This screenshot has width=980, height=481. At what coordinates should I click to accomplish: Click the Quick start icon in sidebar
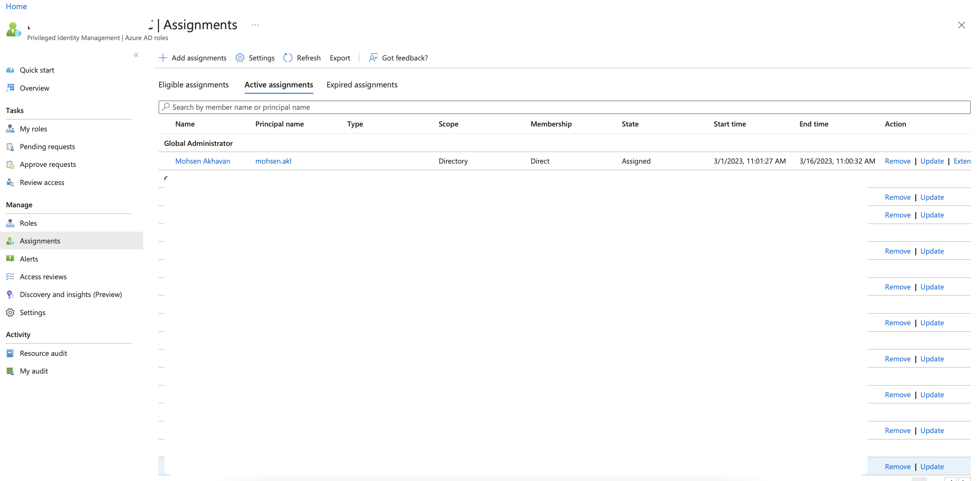tap(10, 70)
